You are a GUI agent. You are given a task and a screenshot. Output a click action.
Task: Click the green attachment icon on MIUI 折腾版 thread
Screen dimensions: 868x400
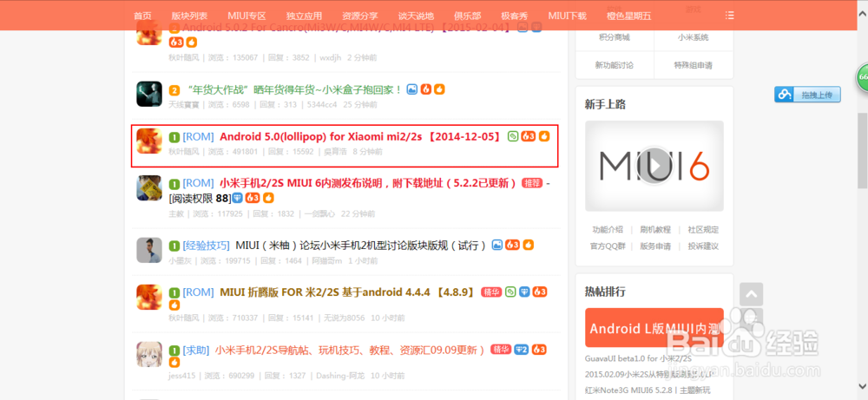(510, 292)
